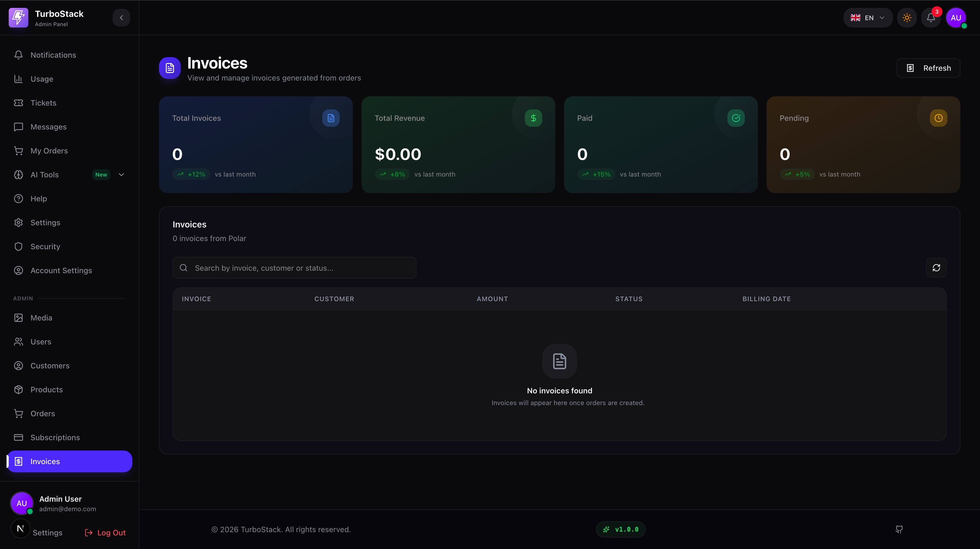Screen dimensions: 980x549
Task: Sort by the Billing Date column header
Action: coord(766,299)
